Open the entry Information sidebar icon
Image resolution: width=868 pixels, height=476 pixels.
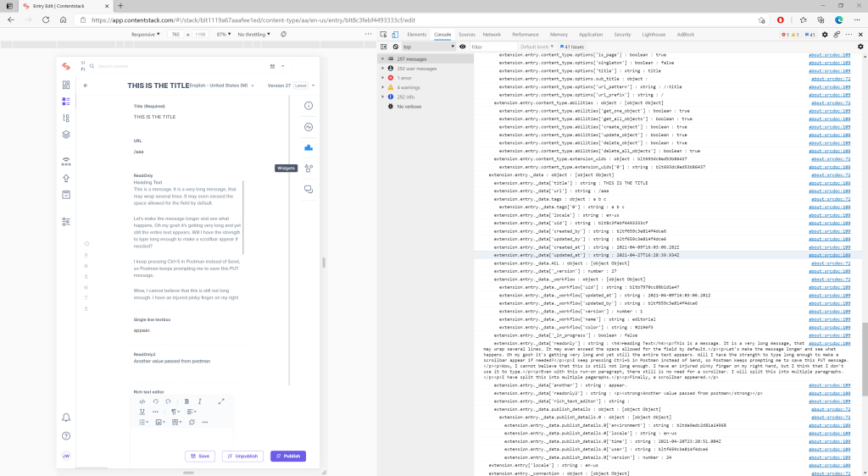(x=309, y=106)
